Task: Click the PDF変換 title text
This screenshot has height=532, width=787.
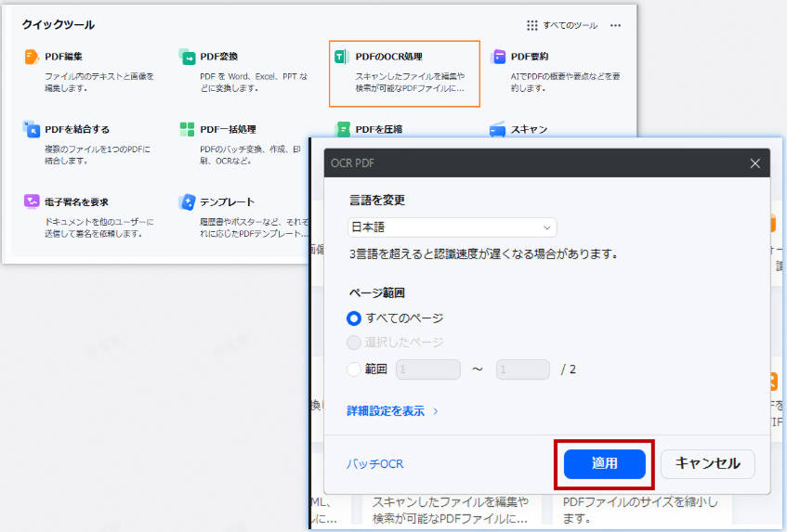Action: point(219,57)
